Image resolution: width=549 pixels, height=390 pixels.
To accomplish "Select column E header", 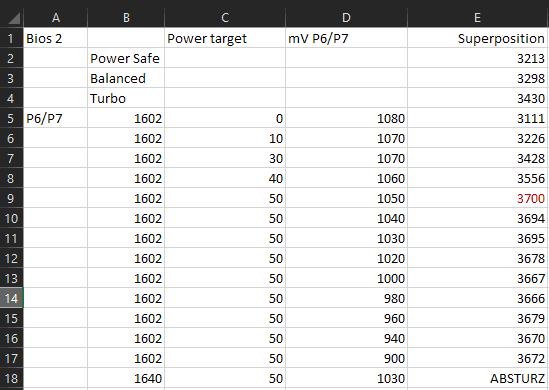I will 478,18.
